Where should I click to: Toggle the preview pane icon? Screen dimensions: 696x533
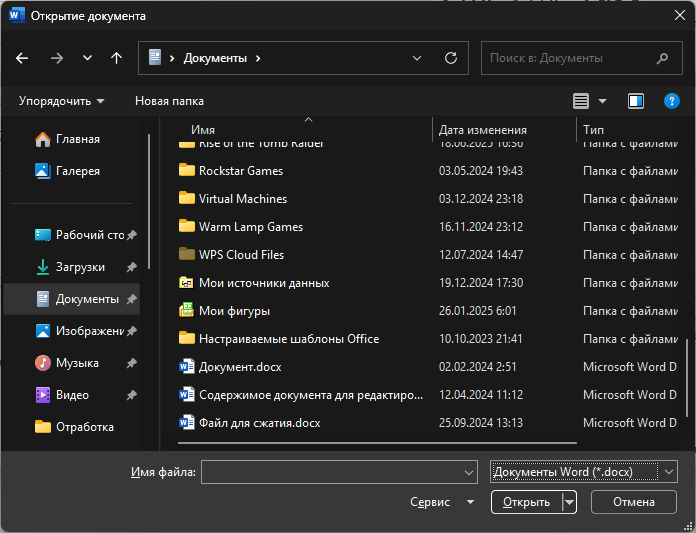coord(635,101)
